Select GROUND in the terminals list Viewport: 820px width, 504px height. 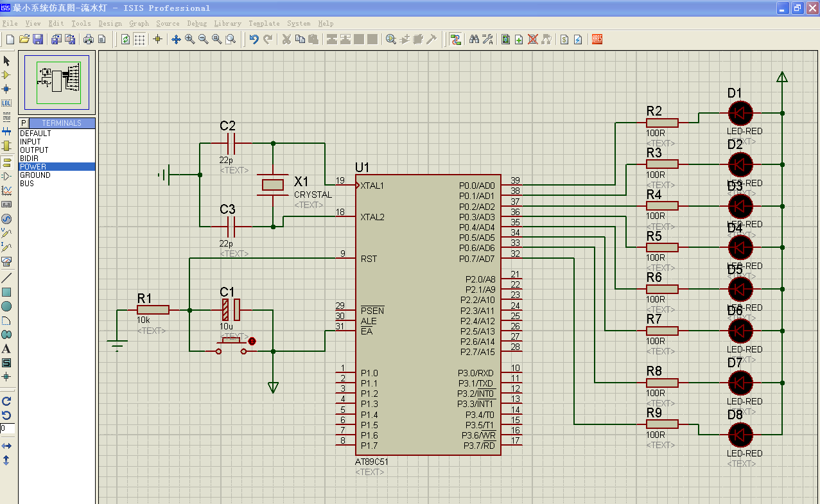coord(35,175)
